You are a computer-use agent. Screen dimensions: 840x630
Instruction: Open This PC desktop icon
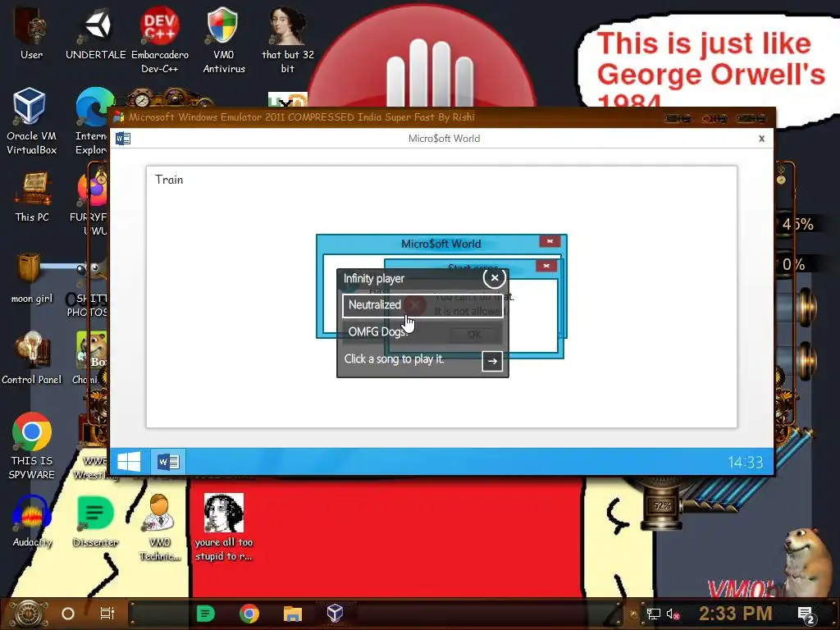pyautogui.click(x=32, y=197)
